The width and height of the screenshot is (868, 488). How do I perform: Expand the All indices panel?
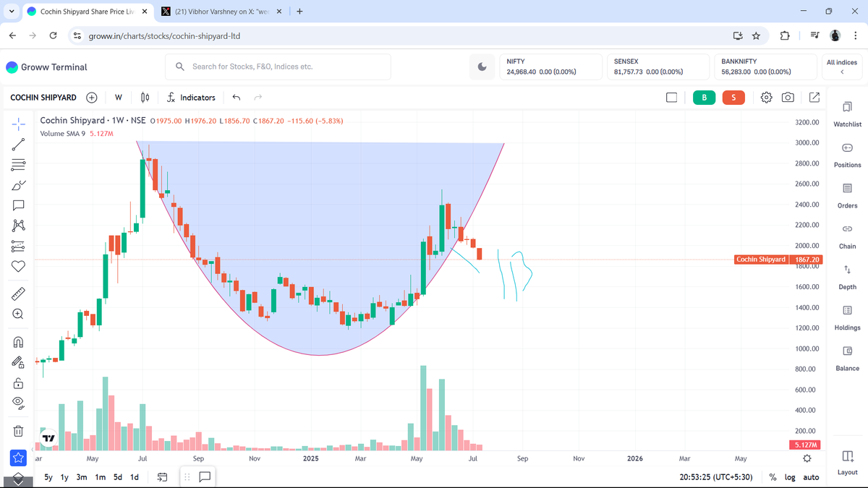[x=842, y=67]
